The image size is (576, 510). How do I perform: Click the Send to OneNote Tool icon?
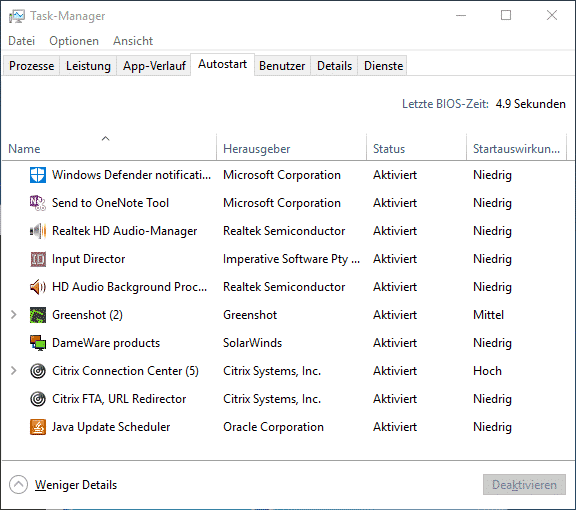38,203
